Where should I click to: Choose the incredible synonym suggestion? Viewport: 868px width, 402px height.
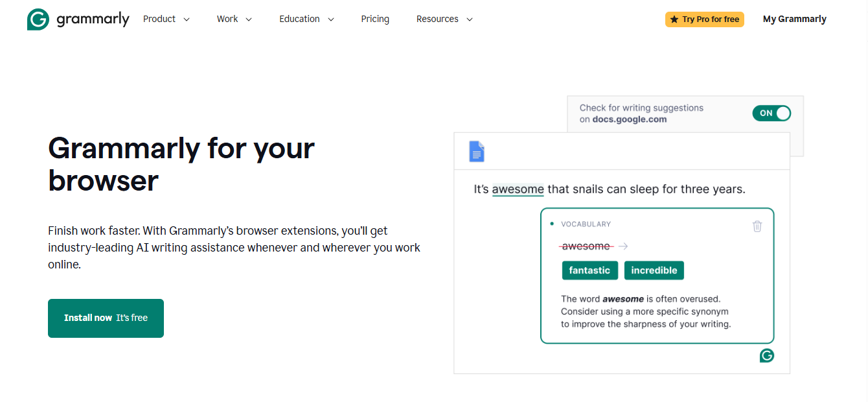point(654,270)
